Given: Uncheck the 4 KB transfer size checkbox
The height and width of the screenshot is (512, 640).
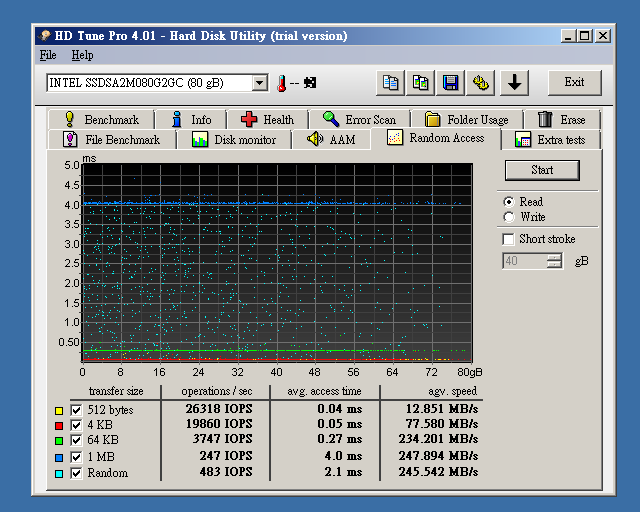Looking at the screenshot, I should pyautogui.click(x=76, y=425).
